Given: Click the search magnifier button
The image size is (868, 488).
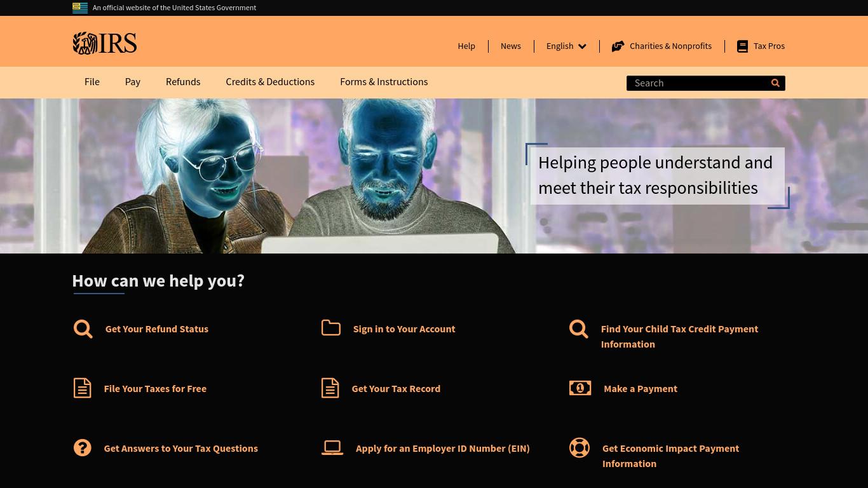Looking at the screenshot, I should (775, 83).
